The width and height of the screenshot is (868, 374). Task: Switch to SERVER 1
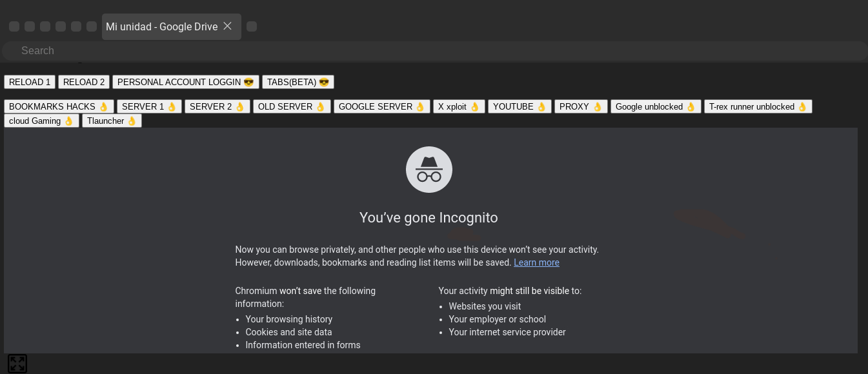pos(149,106)
